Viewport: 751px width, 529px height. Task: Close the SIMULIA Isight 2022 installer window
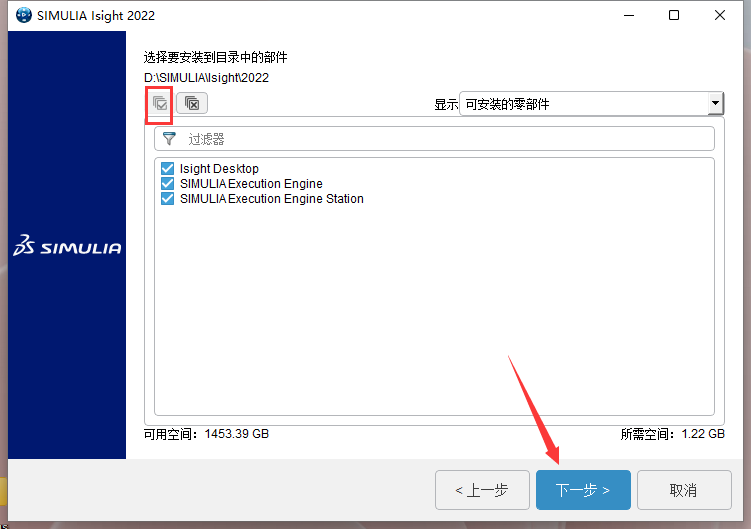(x=719, y=15)
